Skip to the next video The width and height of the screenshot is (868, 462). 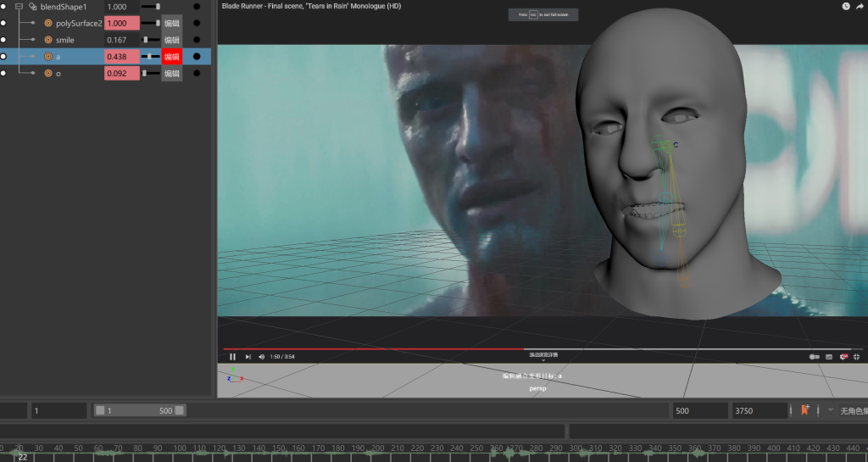248,357
